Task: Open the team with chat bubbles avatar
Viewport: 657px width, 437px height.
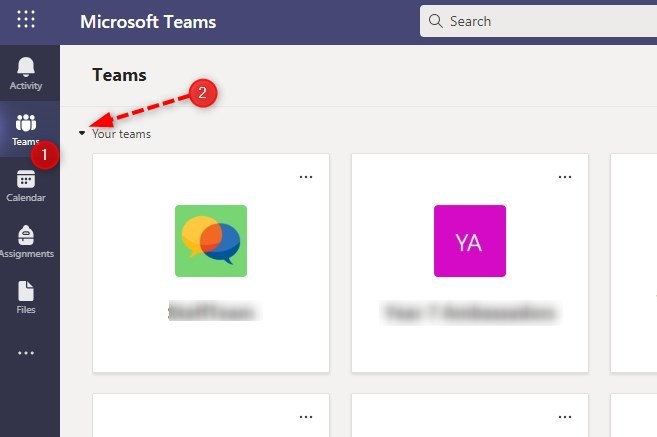Action: pos(211,240)
